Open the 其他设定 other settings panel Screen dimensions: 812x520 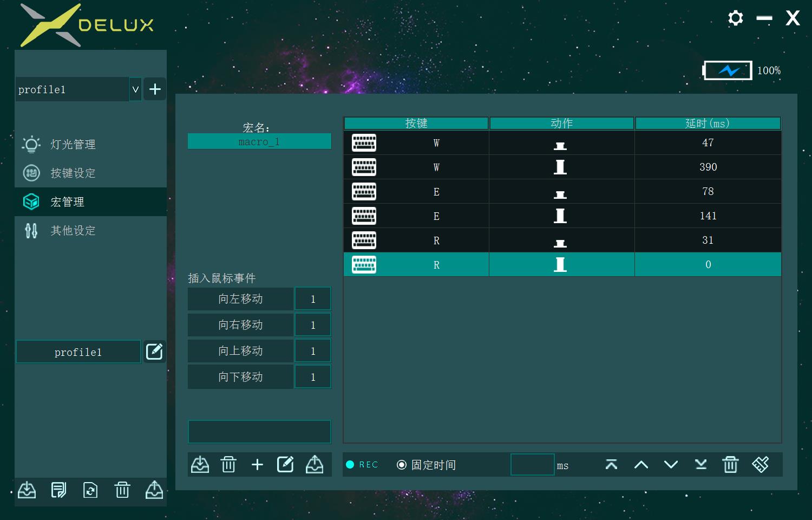click(72, 230)
